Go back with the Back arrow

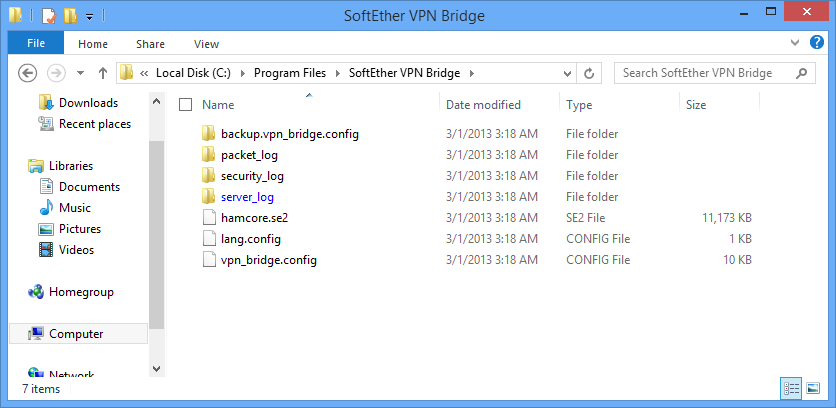click(x=28, y=73)
